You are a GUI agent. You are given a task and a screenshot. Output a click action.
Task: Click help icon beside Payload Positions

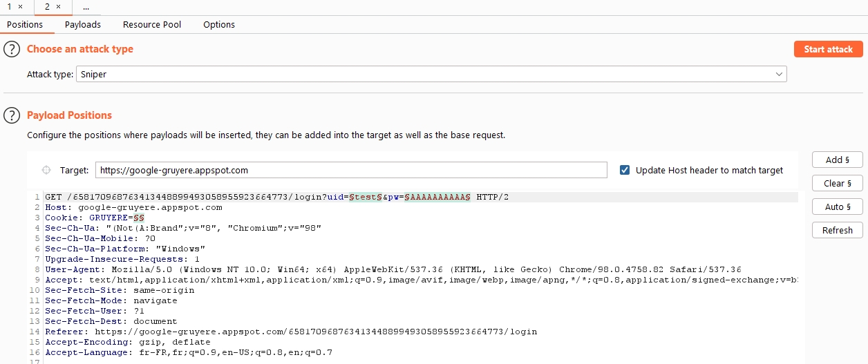point(12,115)
